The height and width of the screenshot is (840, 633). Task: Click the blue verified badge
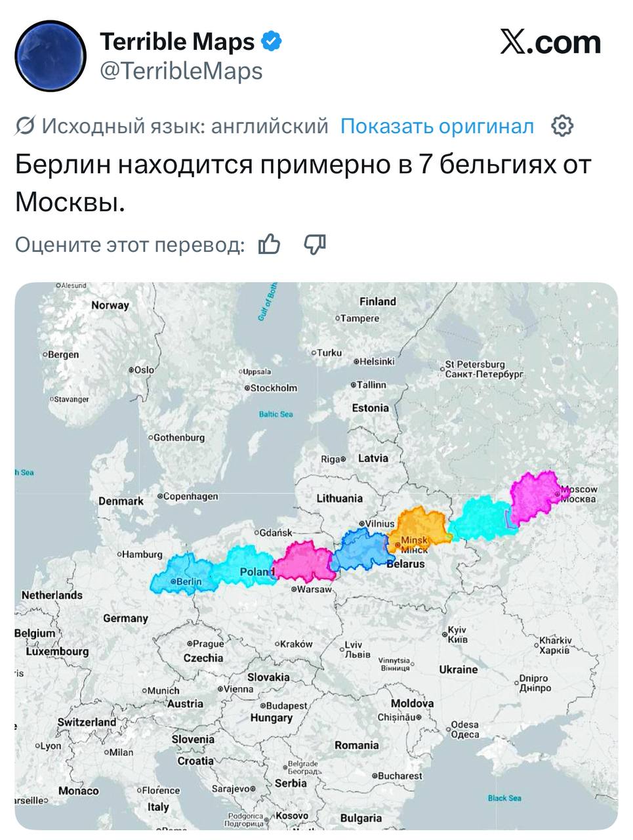point(272,41)
